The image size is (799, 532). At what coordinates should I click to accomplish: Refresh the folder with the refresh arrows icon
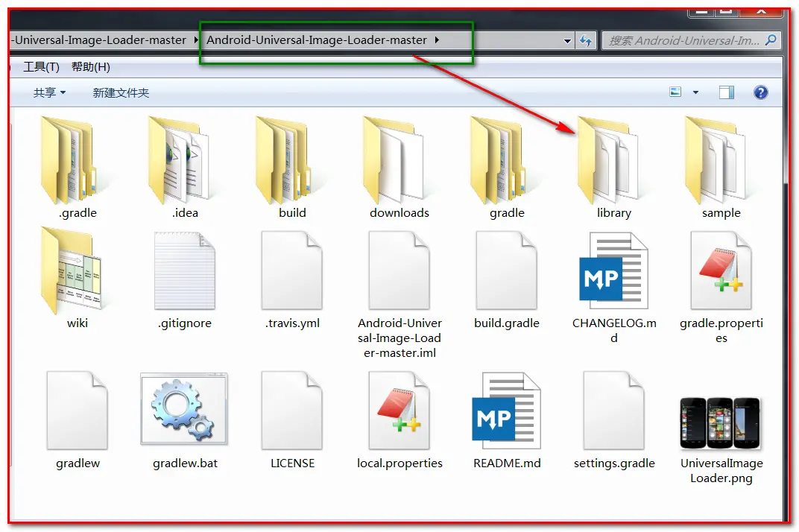click(x=586, y=40)
